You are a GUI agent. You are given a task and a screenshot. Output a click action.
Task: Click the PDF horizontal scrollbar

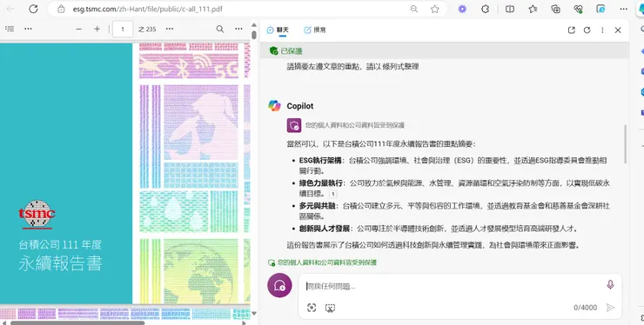pyautogui.click(x=77, y=323)
